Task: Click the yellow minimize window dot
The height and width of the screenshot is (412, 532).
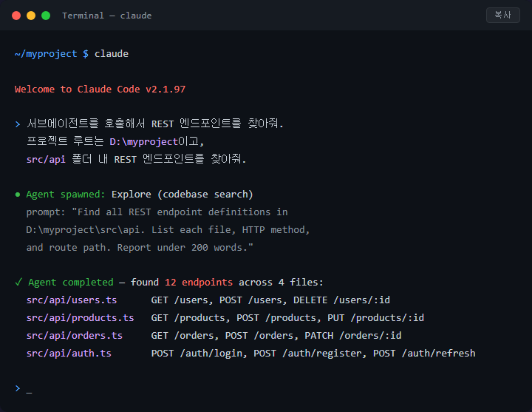Action: tap(31, 16)
